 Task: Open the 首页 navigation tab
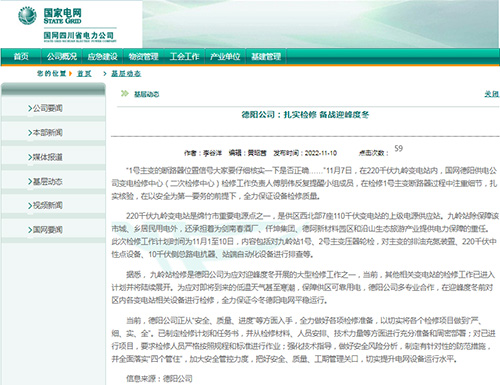point(21,57)
